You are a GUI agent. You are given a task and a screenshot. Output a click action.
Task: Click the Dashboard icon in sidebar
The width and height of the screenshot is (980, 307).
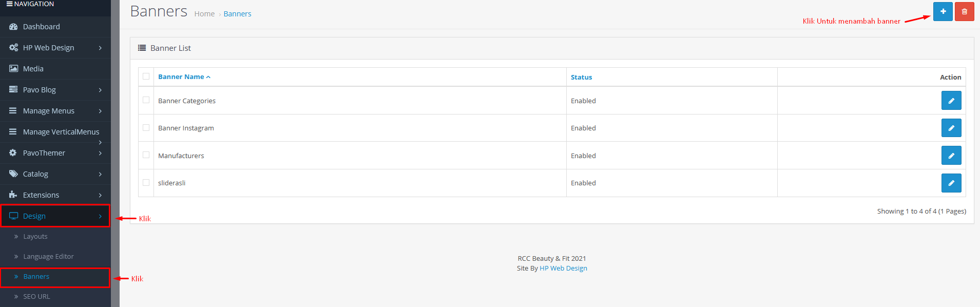[13, 27]
